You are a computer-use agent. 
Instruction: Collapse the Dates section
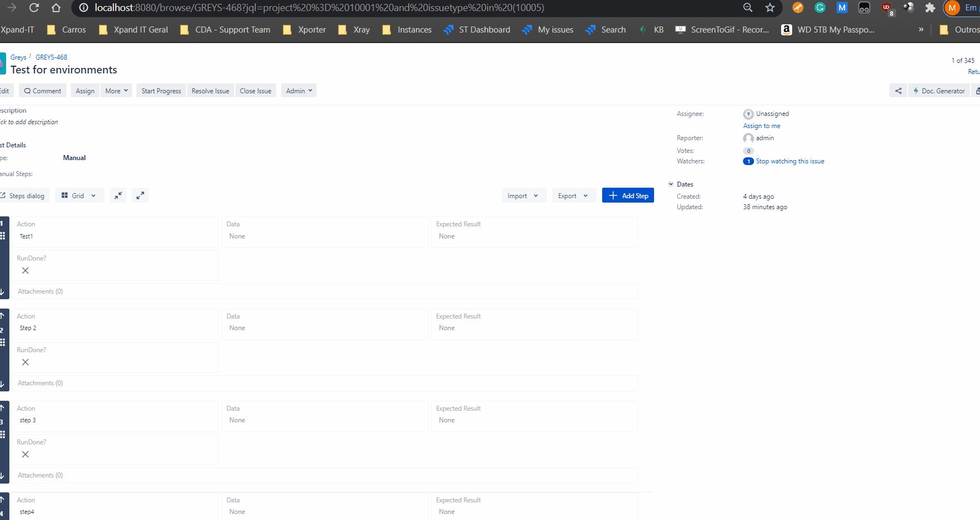(671, 184)
